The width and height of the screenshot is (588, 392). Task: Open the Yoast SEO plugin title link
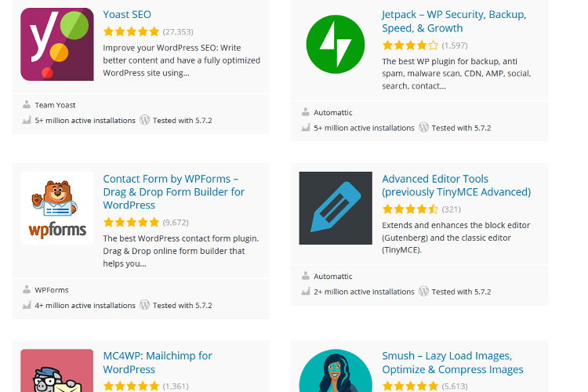(x=127, y=14)
